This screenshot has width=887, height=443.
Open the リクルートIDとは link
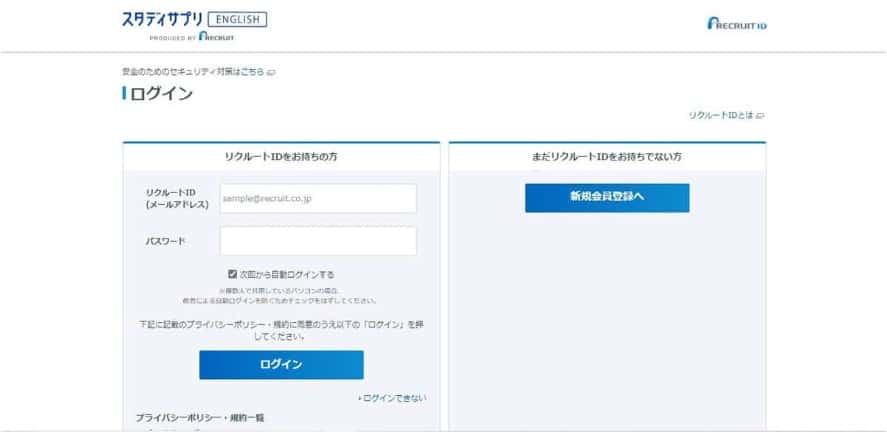720,116
